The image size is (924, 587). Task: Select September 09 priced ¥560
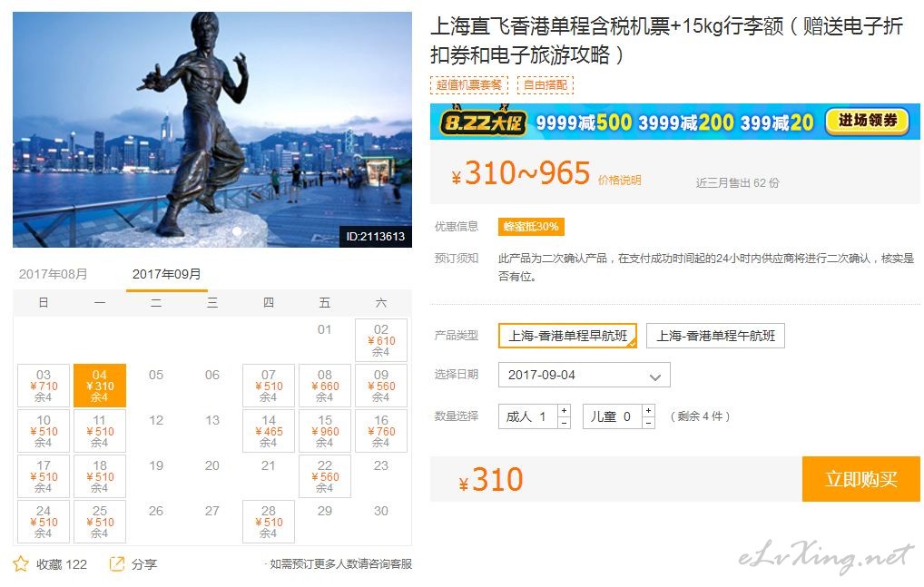[381, 386]
